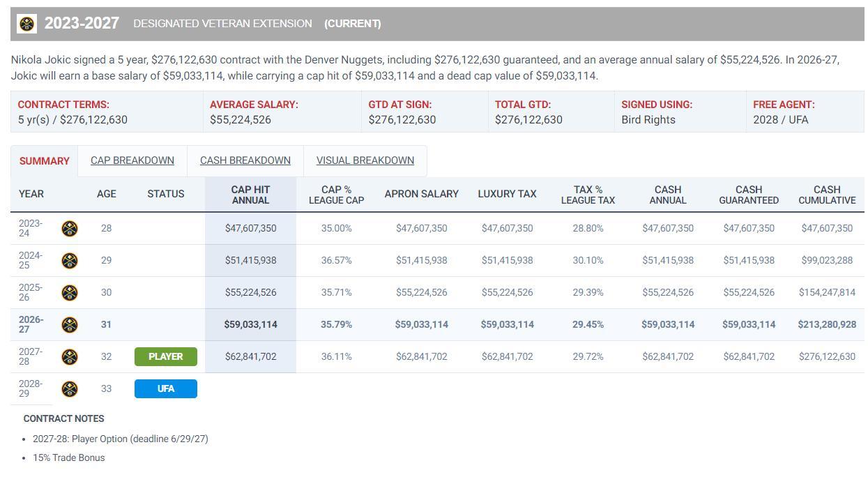
Task: Click the green PLAYER option badge
Action: [x=166, y=356]
